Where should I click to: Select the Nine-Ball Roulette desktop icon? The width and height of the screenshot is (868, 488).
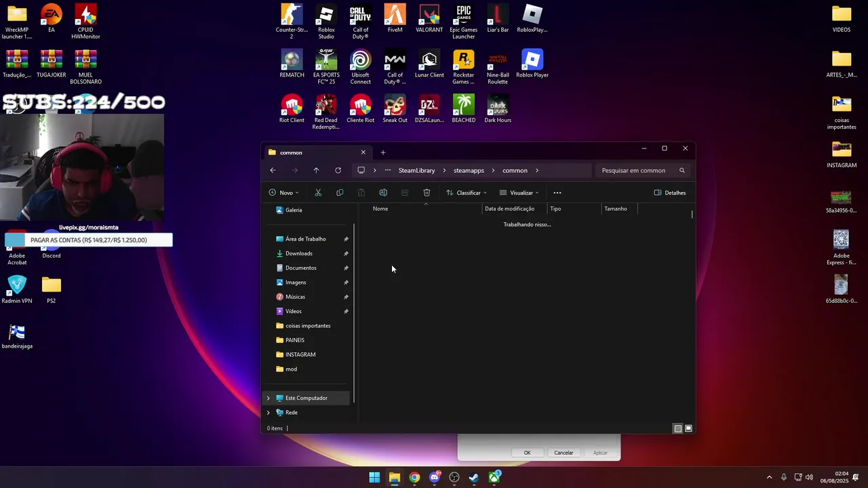point(498,66)
